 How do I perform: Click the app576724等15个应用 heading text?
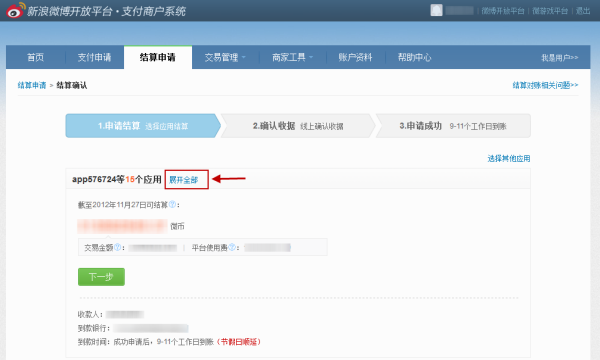(x=117, y=179)
